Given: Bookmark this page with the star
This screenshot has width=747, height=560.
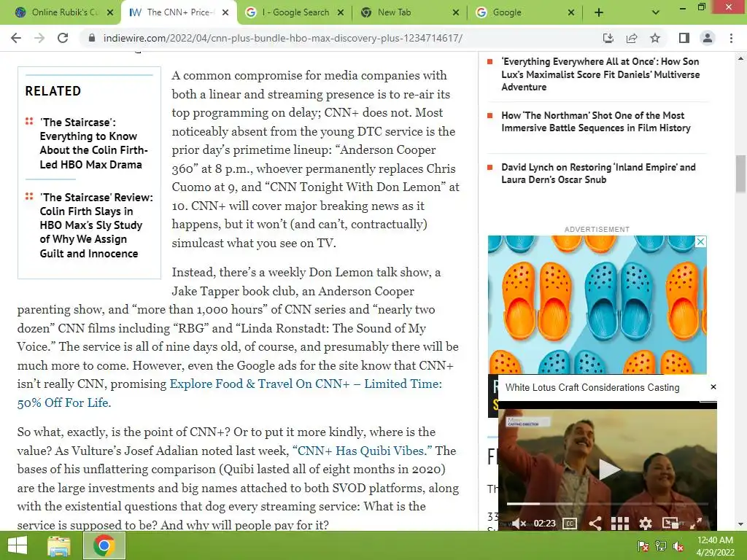Looking at the screenshot, I should pos(655,38).
